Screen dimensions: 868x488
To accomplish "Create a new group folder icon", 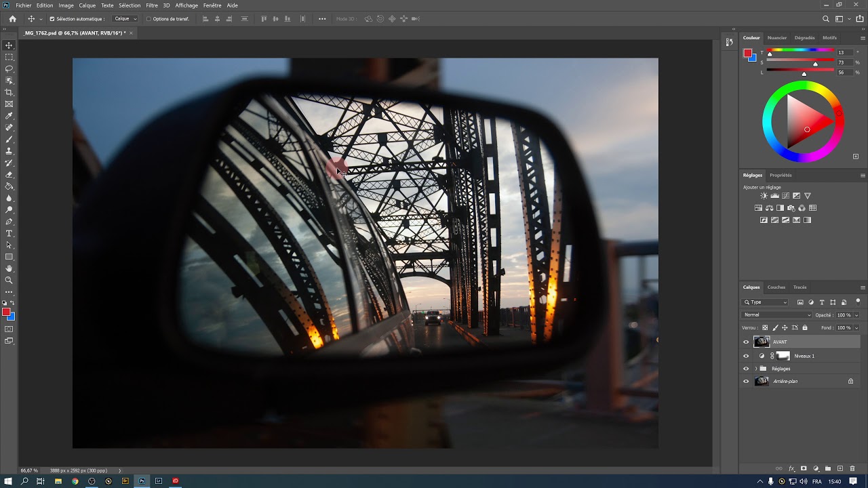I will (x=828, y=468).
